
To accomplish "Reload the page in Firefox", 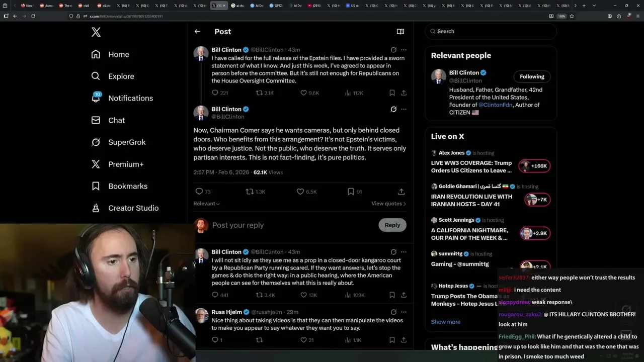I will pos(33,16).
